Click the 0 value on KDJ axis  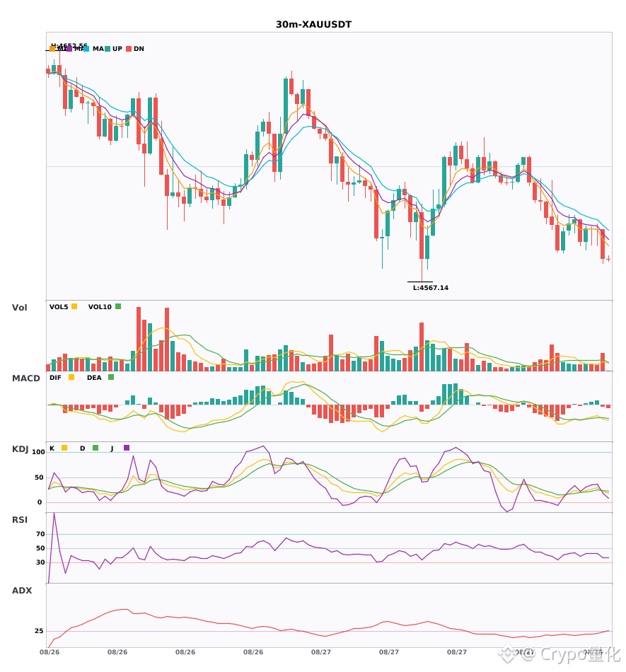40,502
